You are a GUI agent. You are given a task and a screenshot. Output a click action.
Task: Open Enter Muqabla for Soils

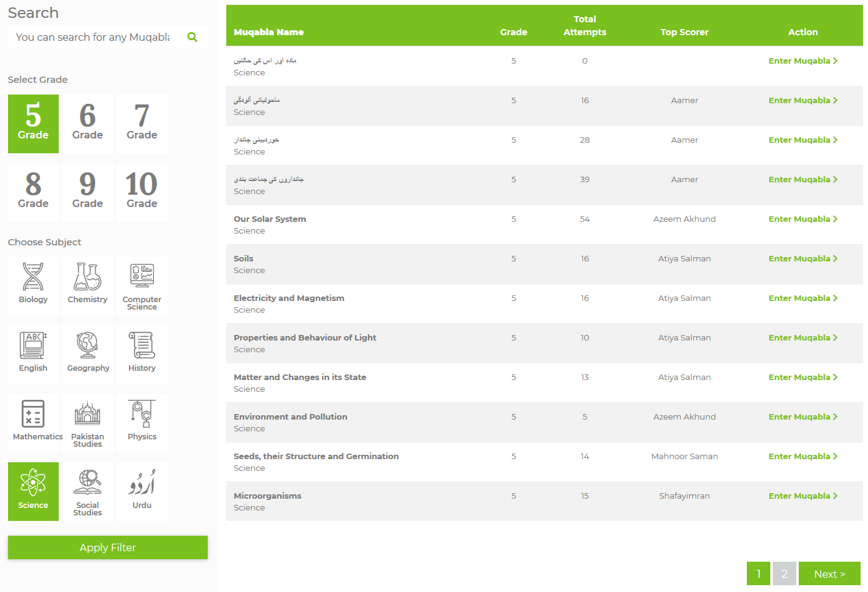[803, 258]
